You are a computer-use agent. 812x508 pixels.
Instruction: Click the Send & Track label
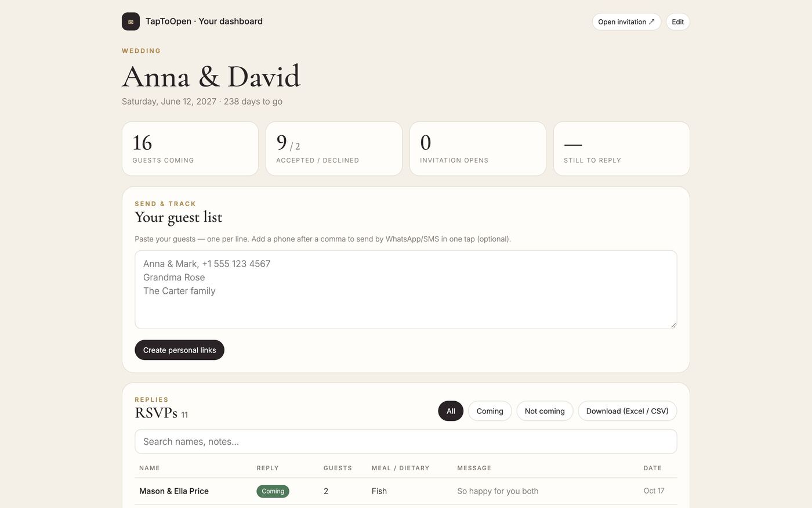165,204
